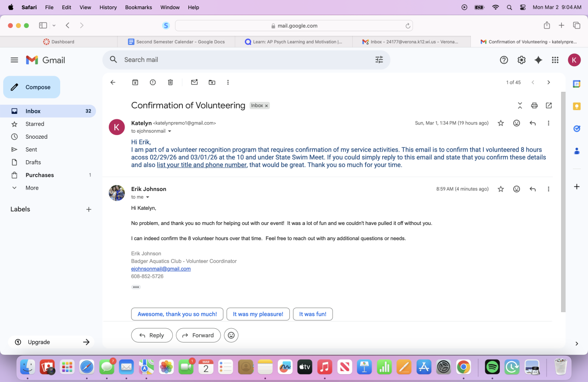Image resolution: width=588 pixels, height=382 pixels.
Task: Delete this conversation using trash icon
Action: [170, 82]
